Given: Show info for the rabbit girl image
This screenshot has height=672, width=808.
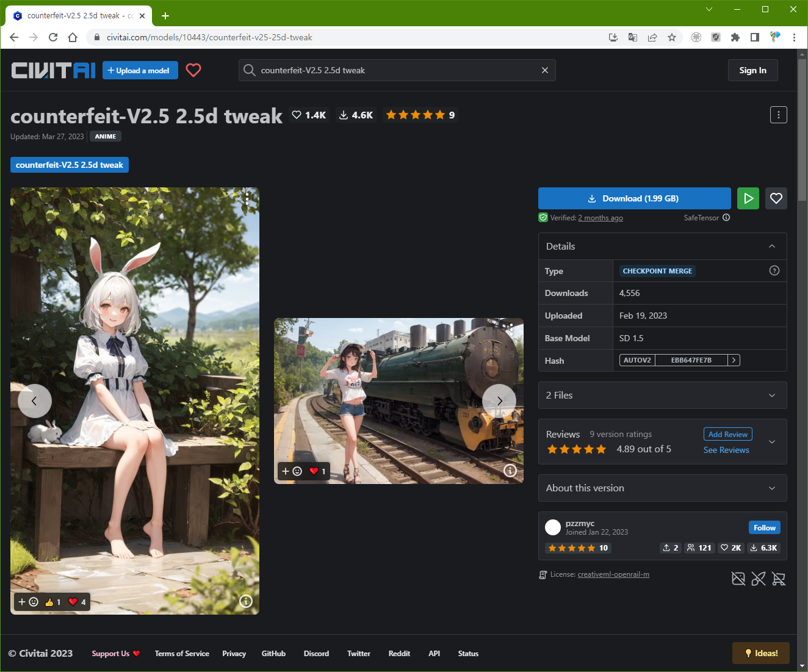Looking at the screenshot, I should [x=246, y=601].
